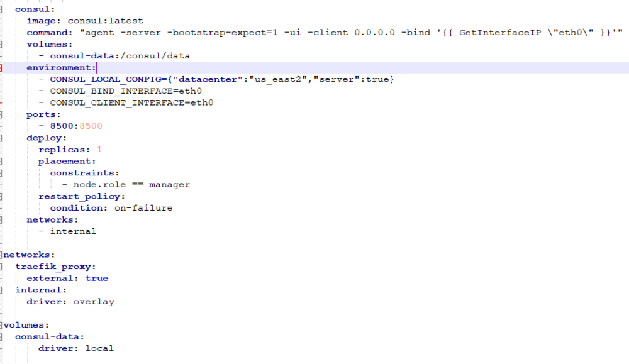Click 'node.role == manager' constraint

tap(131, 185)
